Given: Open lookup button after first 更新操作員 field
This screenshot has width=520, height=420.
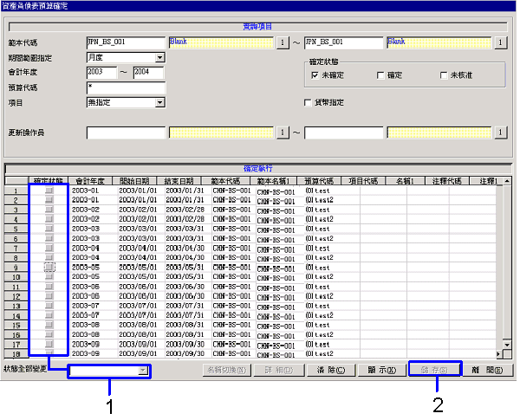Looking at the screenshot, I should pyautogui.click(x=283, y=132).
